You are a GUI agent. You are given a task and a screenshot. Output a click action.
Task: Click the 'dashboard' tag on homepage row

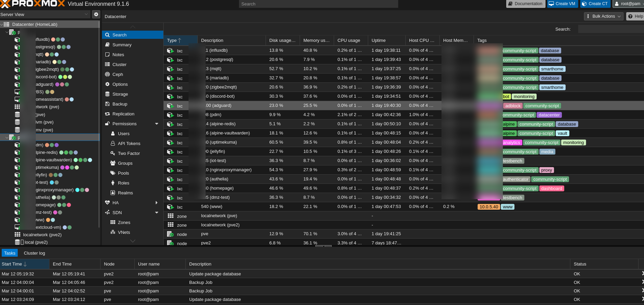click(x=552, y=189)
